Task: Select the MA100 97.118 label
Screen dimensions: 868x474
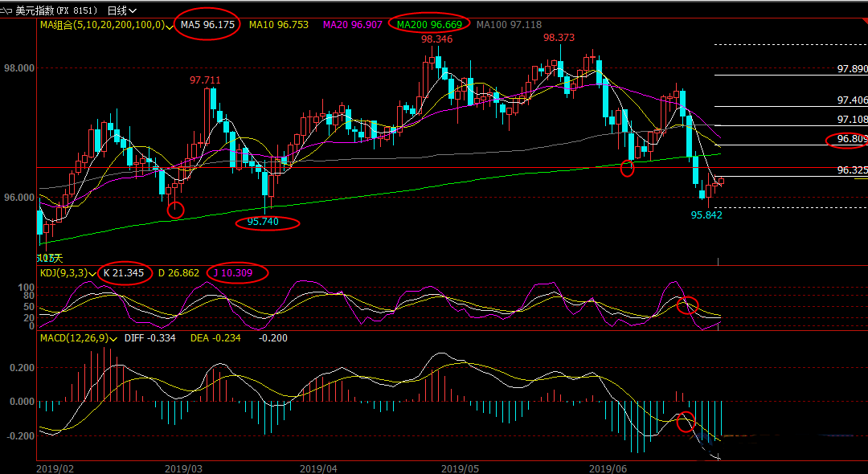Action: pyautogui.click(x=509, y=25)
